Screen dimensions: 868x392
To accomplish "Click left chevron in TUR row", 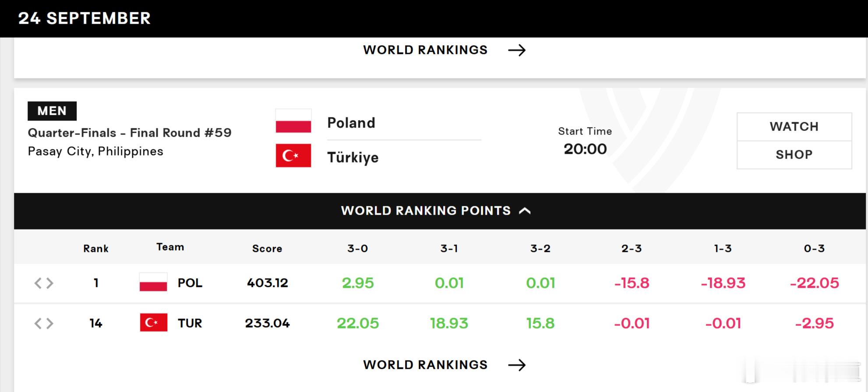I will (38, 323).
